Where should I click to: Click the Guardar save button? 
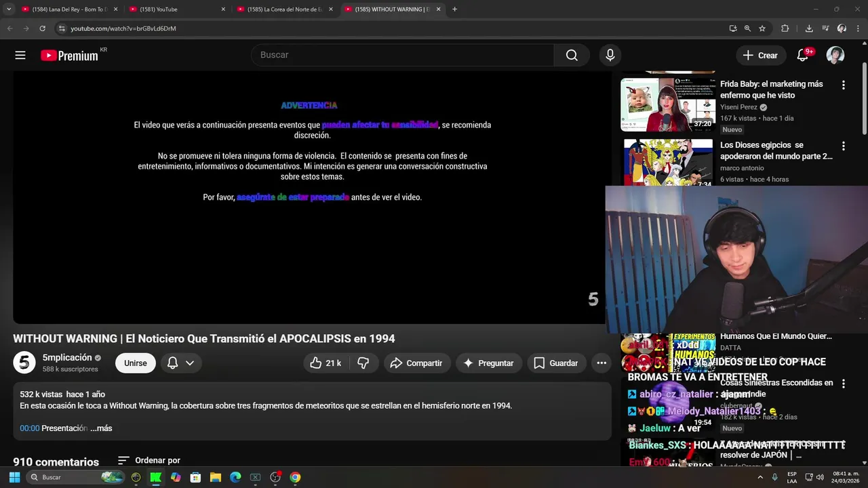(x=555, y=363)
